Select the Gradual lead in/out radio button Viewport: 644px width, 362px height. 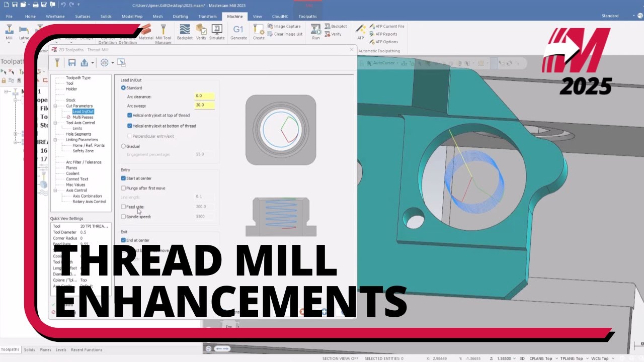(123, 146)
